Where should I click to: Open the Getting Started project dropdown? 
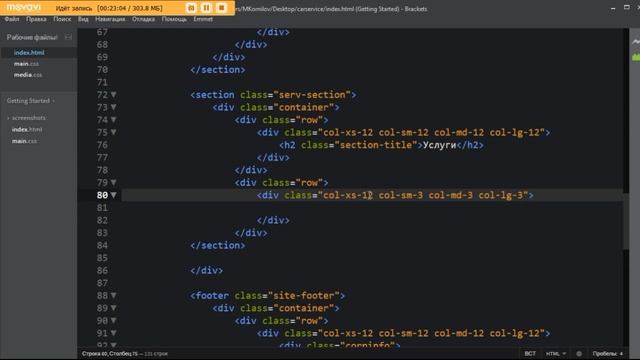click(x=31, y=101)
